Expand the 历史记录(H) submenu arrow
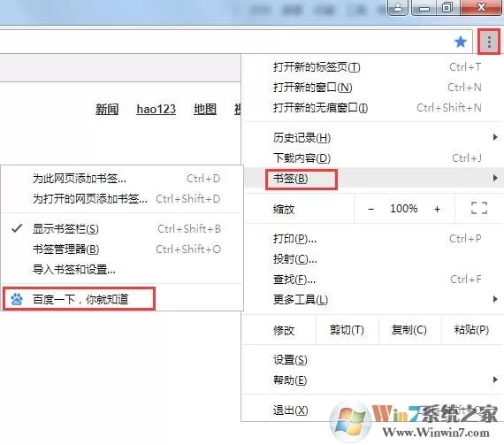The width and height of the screenshot is (504, 445). (x=495, y=138)
